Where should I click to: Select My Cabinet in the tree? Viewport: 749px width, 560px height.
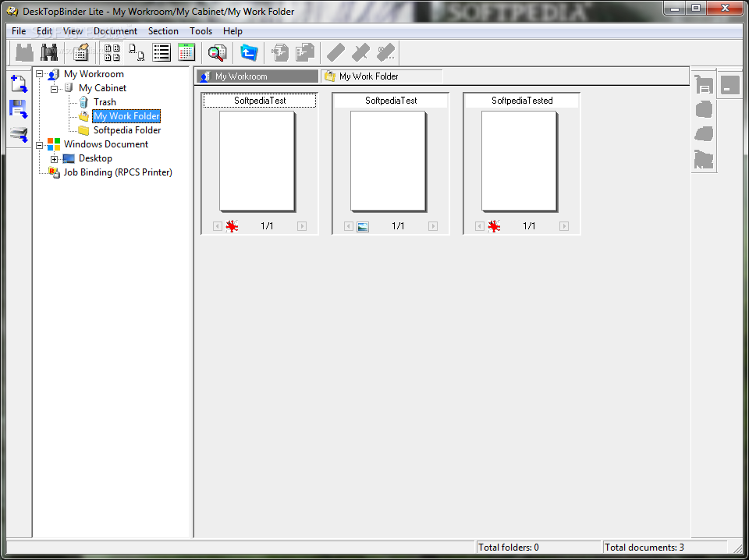102,88
